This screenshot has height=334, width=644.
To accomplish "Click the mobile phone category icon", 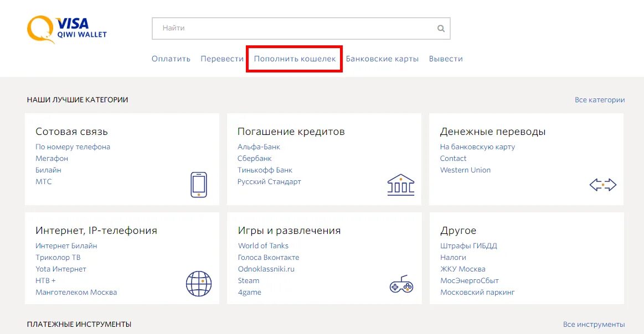I will tap(199, 185).
